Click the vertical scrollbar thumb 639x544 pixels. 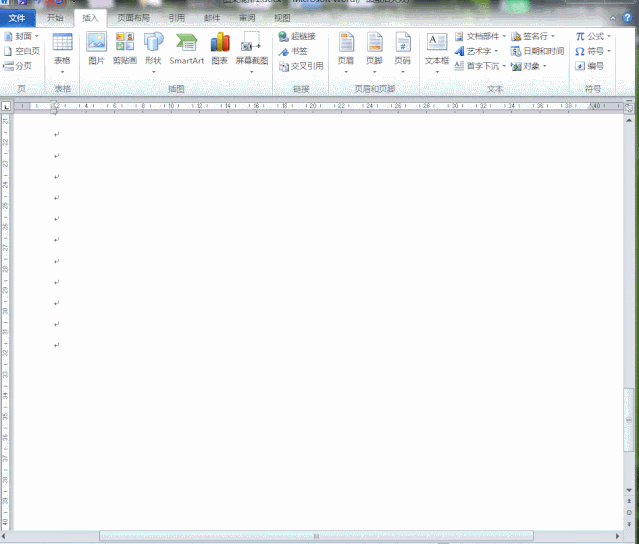click(629, 420)
